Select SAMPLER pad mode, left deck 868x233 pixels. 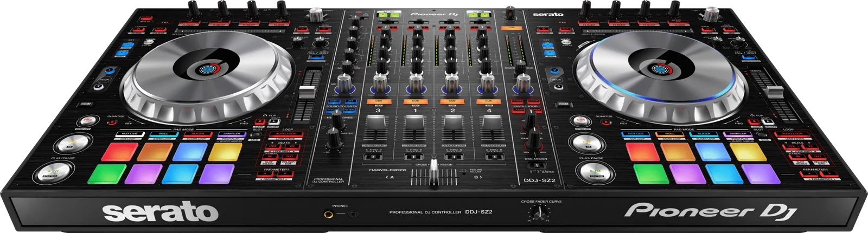pyautogui.click(x=232, y=134)
